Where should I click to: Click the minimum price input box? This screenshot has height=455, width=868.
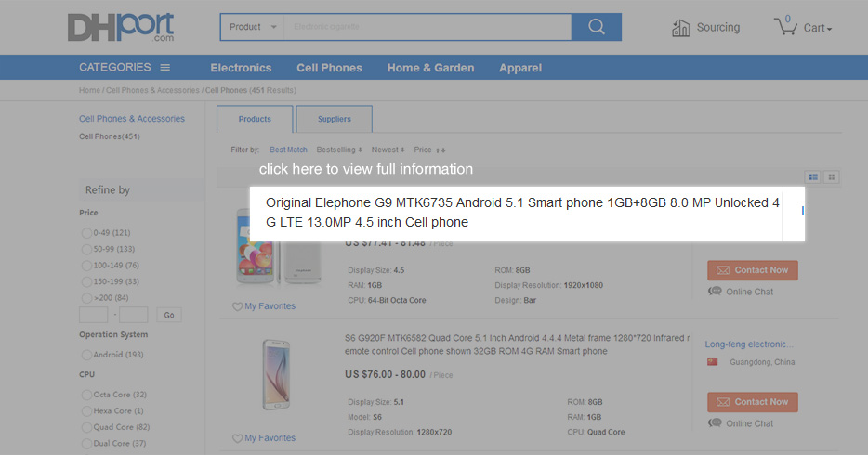click(94, 315)
